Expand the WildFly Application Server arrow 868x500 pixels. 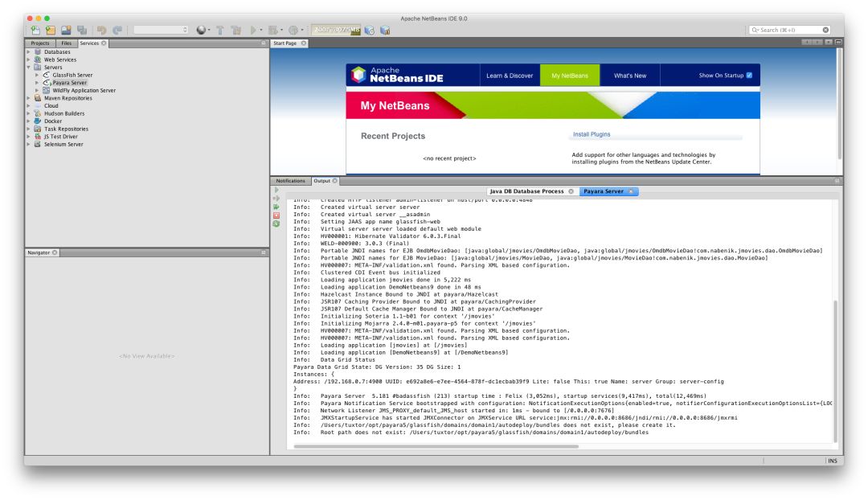(37, 90)
